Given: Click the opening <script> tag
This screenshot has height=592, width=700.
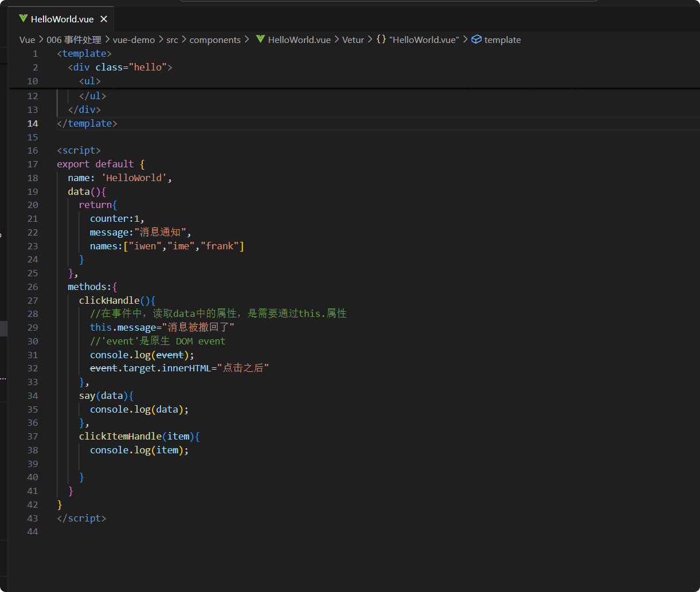Looking at the screenshot, I should click(79, 150).
